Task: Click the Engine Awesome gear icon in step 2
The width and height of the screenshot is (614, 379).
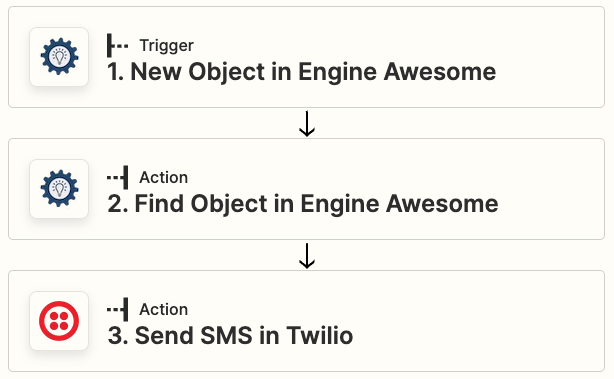Action: coord(59,189)
